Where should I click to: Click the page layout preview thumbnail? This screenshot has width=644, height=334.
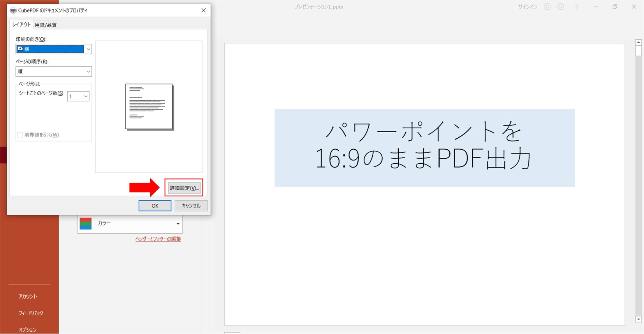pyautogui.click(x=150, y=107)
